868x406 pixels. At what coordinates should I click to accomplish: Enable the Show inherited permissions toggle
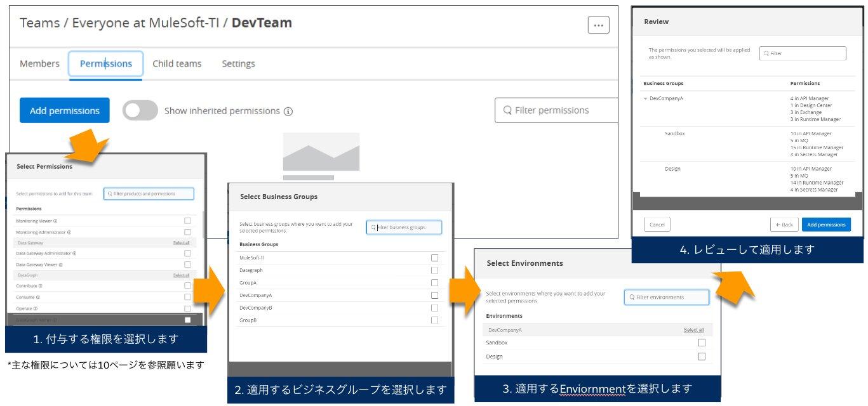tap(140, 110)
